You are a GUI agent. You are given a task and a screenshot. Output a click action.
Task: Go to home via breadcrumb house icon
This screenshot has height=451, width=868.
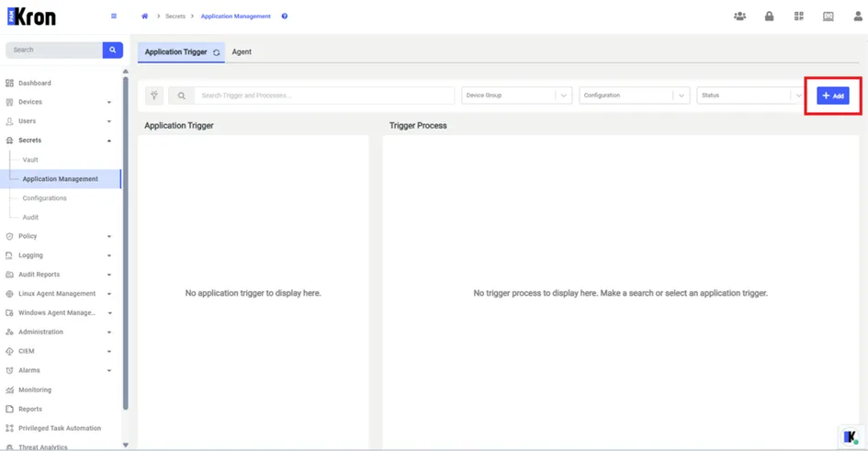[x=144, y=16]
